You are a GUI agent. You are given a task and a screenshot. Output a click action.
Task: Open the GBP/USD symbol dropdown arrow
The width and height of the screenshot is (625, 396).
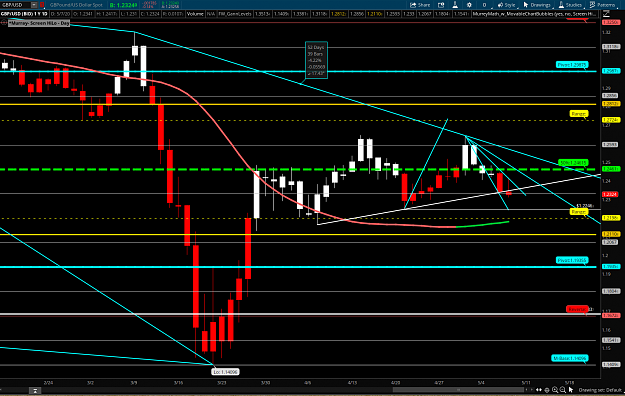[x=34, y=5]
